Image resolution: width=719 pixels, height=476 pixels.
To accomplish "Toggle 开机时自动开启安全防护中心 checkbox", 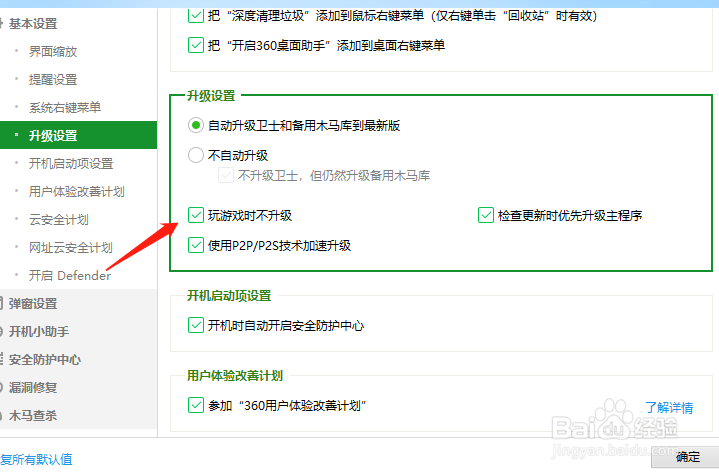I will tap(196, 325).
